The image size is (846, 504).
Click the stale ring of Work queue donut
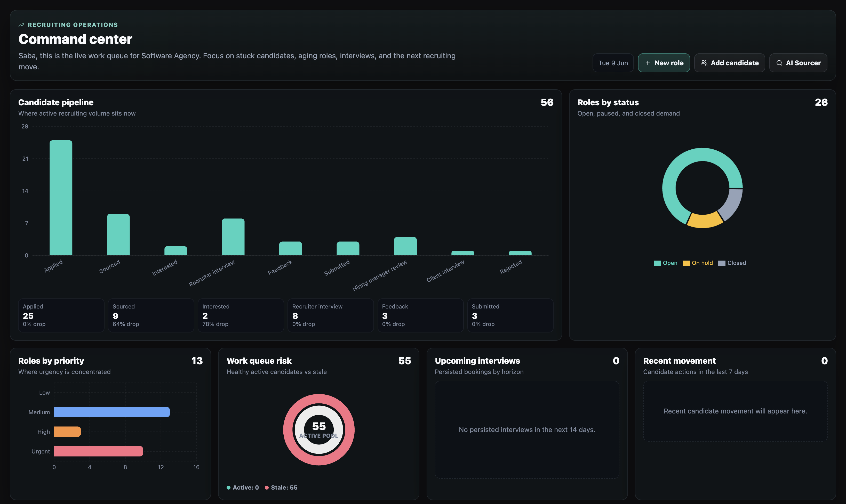[x=319, y=399]
